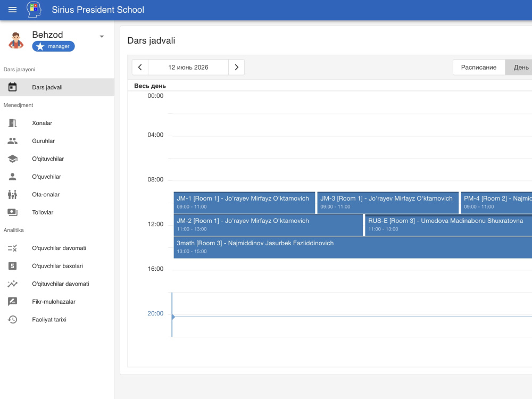The image size is (532, 399).
Task: Click the O'qituvchilar davomati chart icon
Action: click(x=13, y=284)
